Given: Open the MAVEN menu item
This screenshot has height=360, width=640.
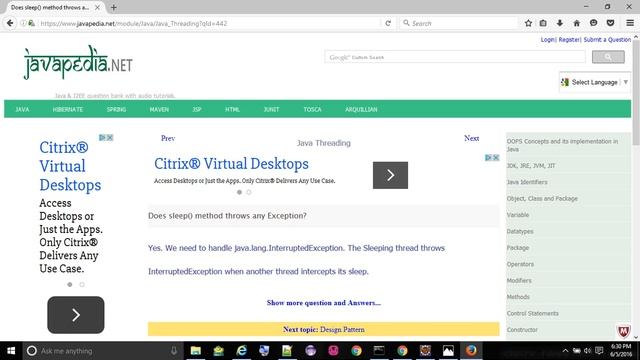Looking at the screenshot, I should pyautogui.click(x=159, y=109).
